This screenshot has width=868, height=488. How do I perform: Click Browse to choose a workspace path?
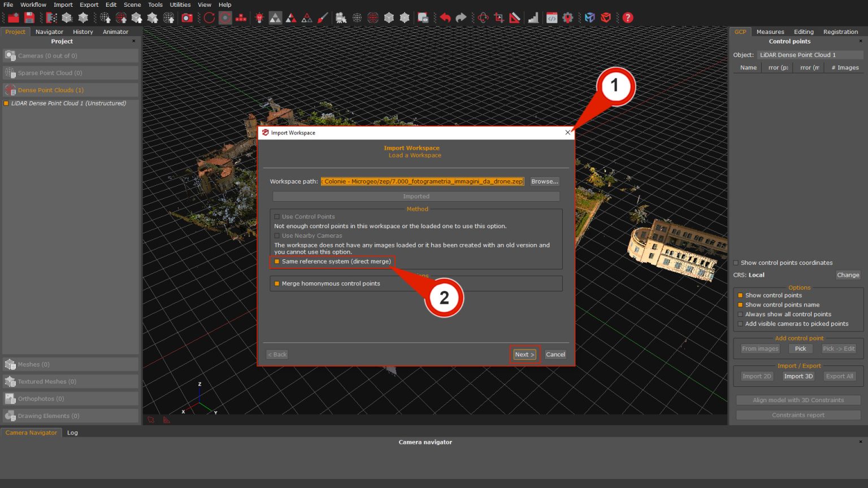tap(544, 181)
